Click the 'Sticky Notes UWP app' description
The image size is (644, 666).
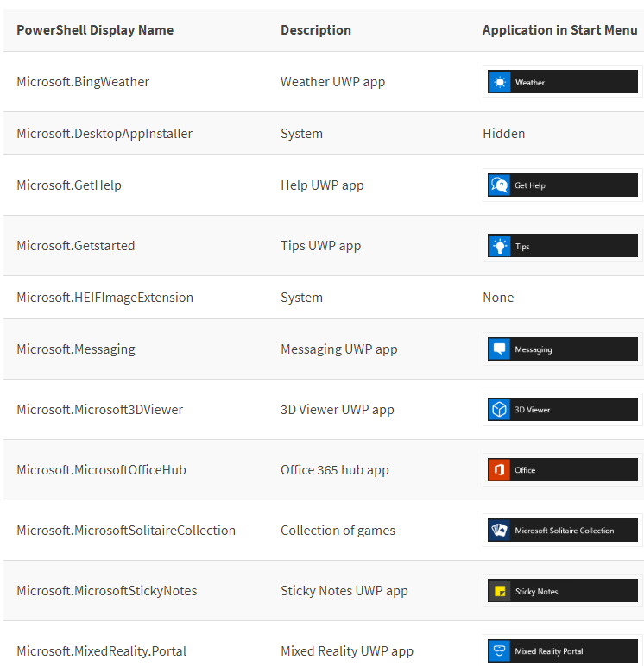tap(344, 590)
